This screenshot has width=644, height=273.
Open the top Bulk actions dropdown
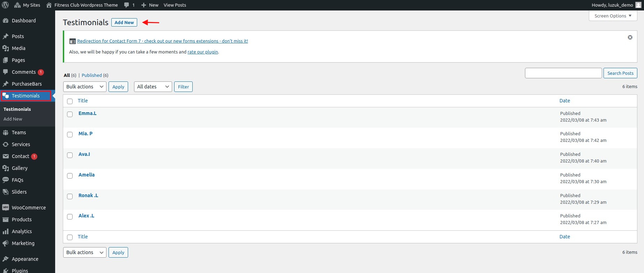[85, 87]
